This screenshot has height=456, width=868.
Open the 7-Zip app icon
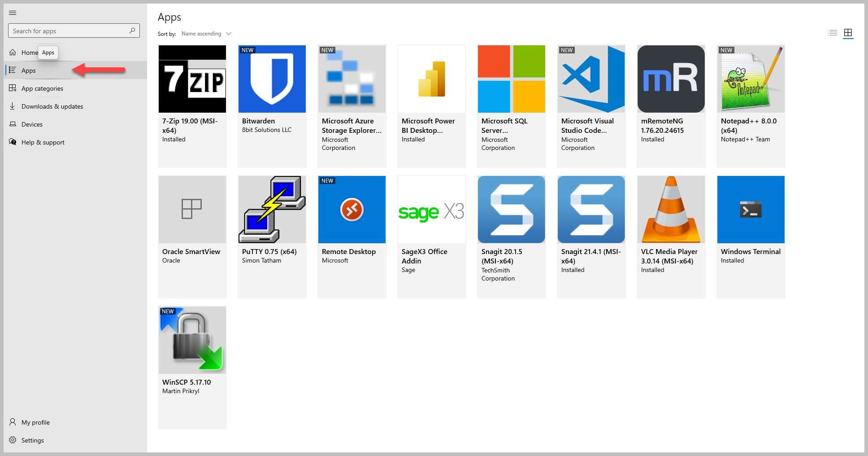click(192, 79)
